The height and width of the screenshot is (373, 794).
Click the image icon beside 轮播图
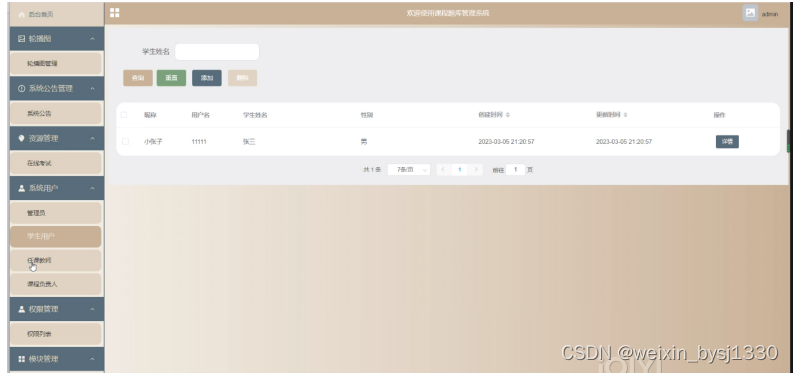[x=21, y=38]
